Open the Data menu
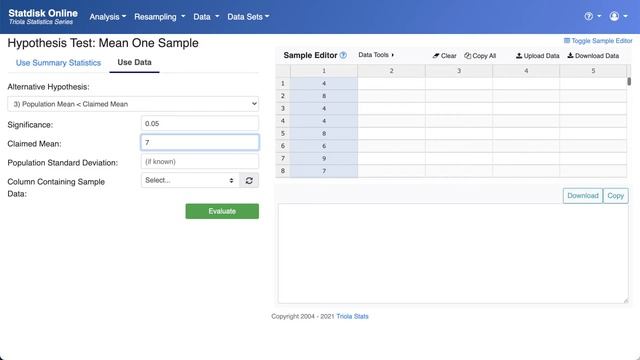This screenshot has width=640, height=360. pyautogui.click(x=206, y=17)
